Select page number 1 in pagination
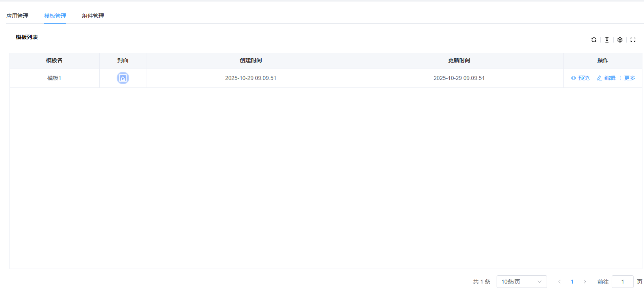644x295 pixels. pyautogui.click(x=572, y=282)
